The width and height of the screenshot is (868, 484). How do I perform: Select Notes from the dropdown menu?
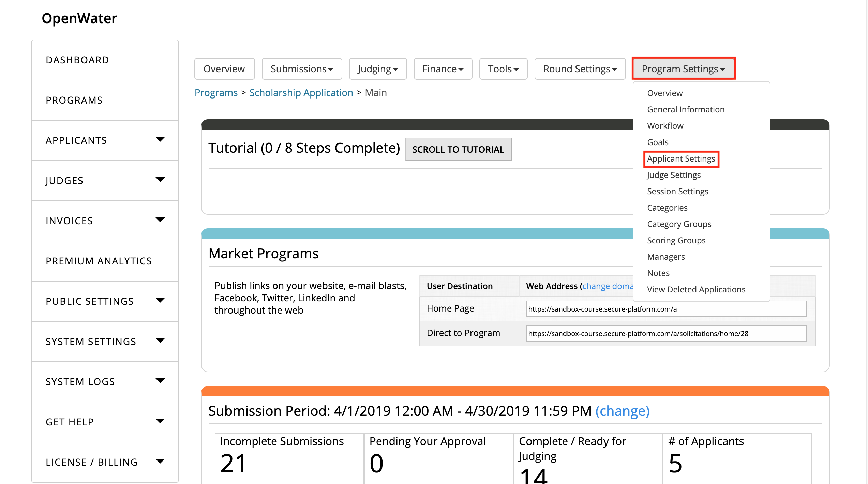(658, 273)
